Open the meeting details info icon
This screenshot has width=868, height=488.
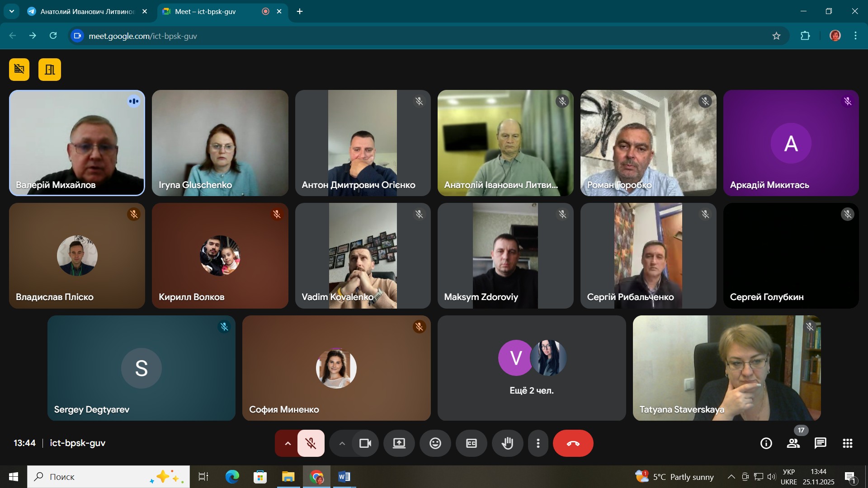(x=766, y=443)
